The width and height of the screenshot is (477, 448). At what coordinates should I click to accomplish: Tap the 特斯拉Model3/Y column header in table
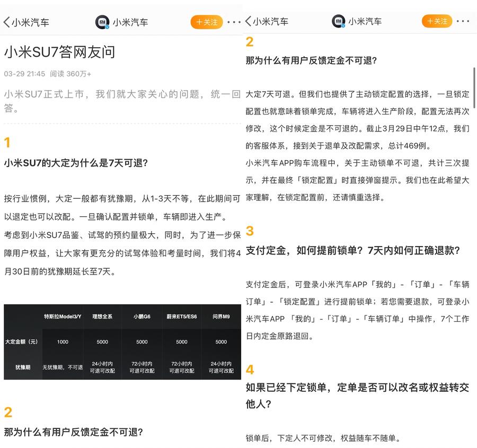(x=63, y=317)
